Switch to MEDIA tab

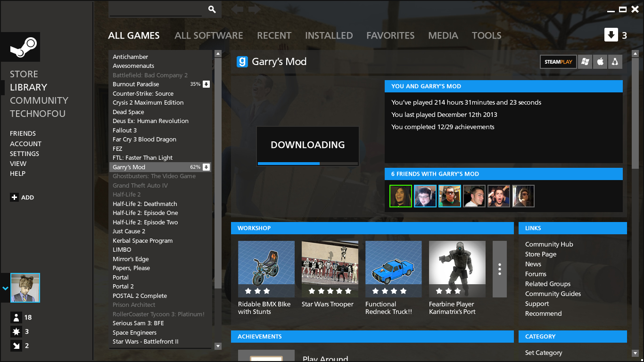click(x=443, y=35)
